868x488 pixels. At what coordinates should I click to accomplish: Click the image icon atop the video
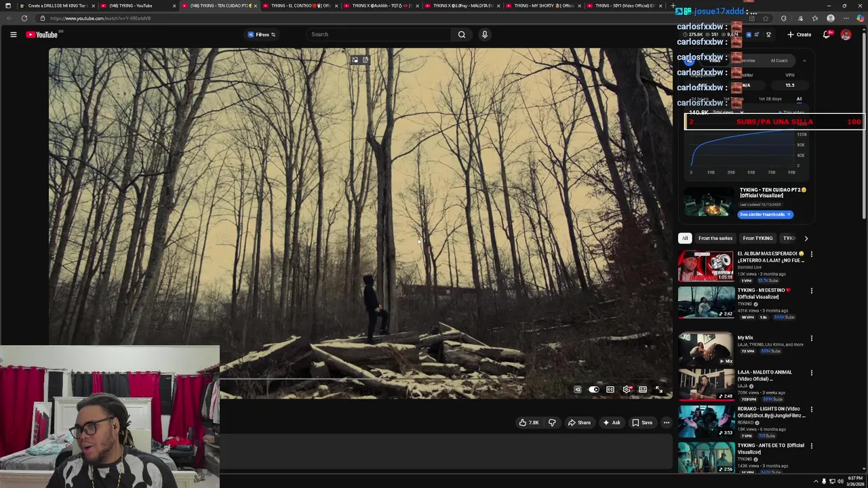point(355,60)
